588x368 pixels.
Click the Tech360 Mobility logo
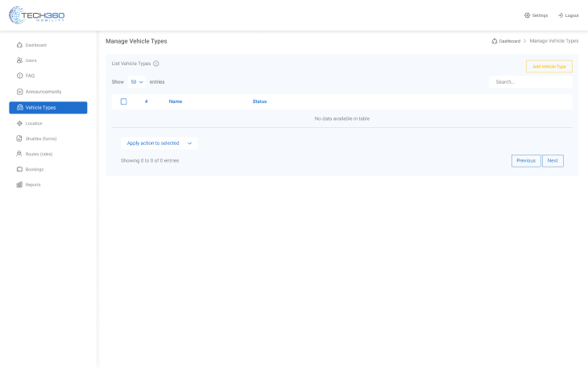click(37, 15)
